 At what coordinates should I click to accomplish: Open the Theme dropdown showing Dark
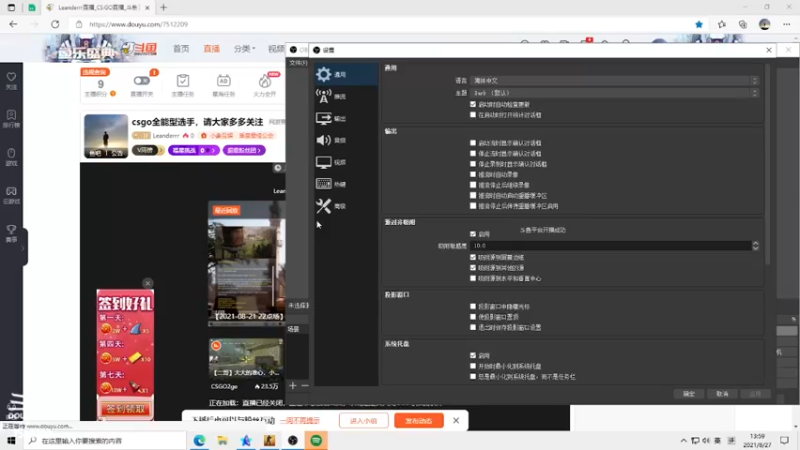click(x=614, y=93)
